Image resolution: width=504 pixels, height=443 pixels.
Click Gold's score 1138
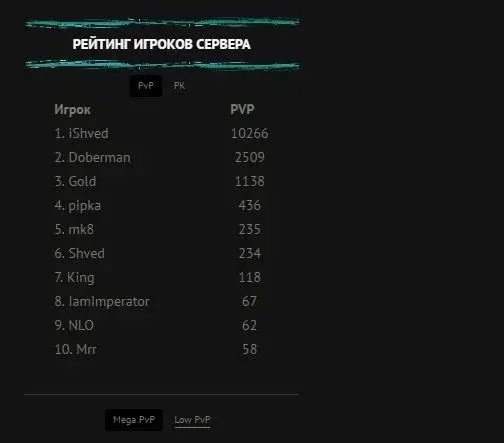250,181
